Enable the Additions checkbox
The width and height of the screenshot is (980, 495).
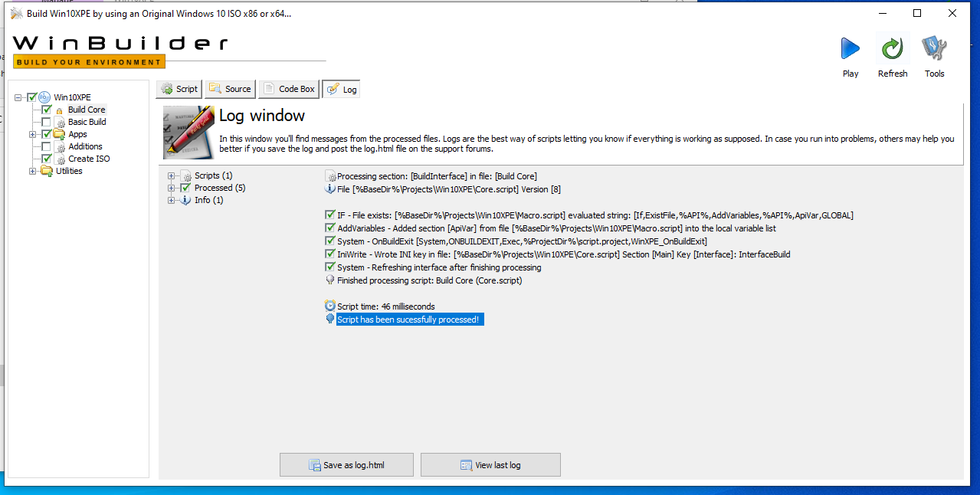pos(47,146)
